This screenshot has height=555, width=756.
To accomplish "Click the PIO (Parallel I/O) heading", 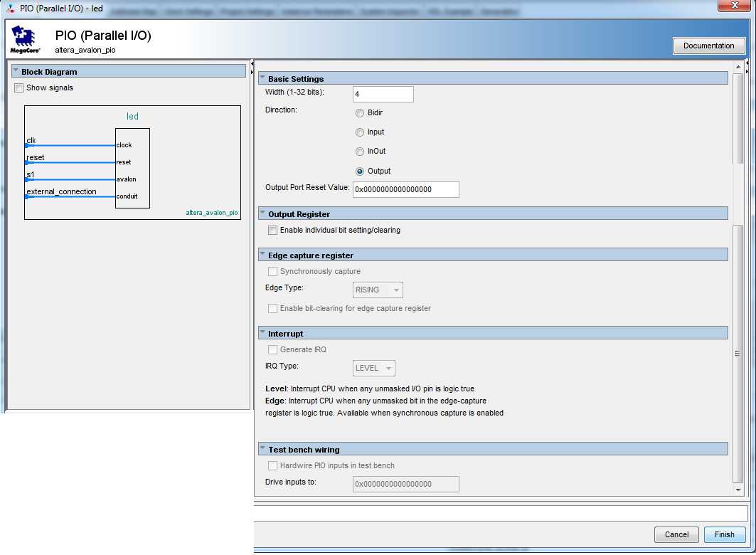I will point(103,35).
